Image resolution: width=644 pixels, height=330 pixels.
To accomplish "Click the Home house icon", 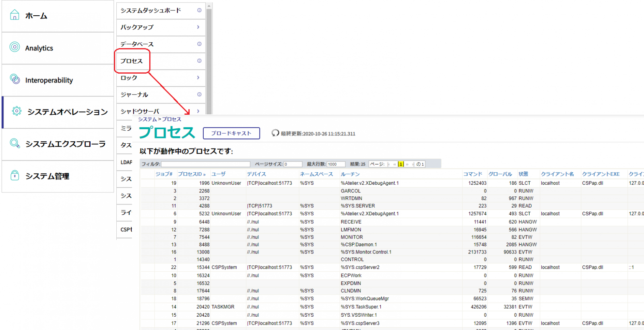I will click(x=14, y=15).
